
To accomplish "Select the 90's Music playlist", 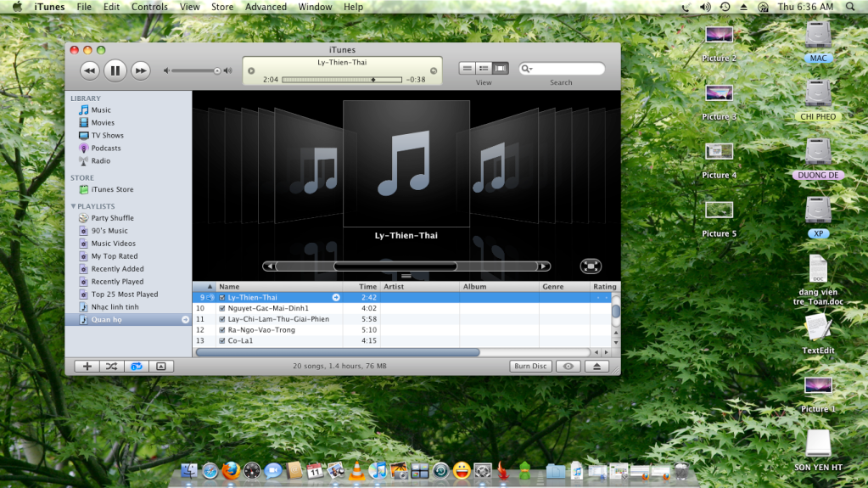I will point(109,231).
